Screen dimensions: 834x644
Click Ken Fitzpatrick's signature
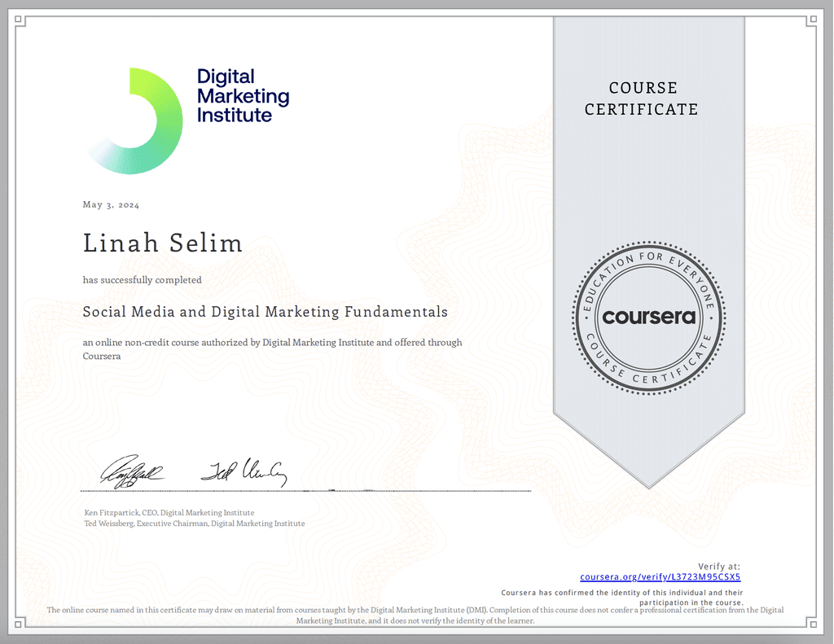(132, 471)
